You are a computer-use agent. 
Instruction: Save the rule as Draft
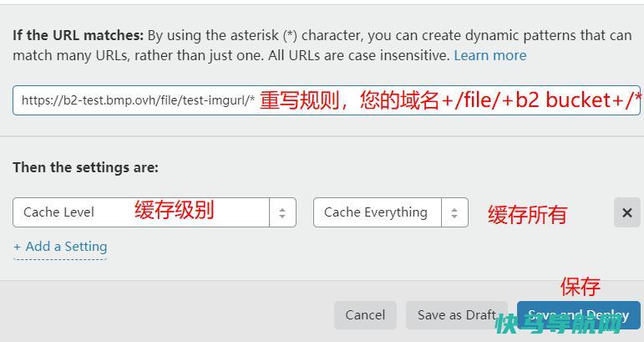pos(457,315)
